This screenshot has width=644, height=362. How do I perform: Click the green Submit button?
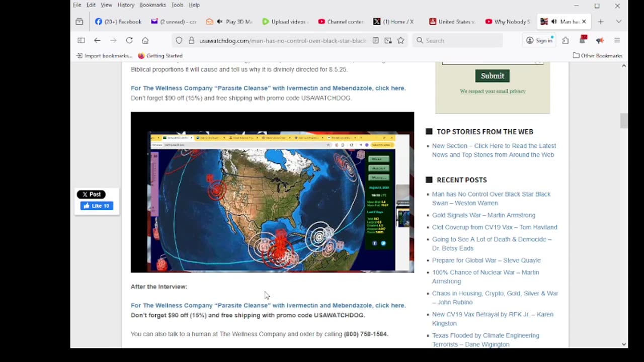[x=493, y=76]
